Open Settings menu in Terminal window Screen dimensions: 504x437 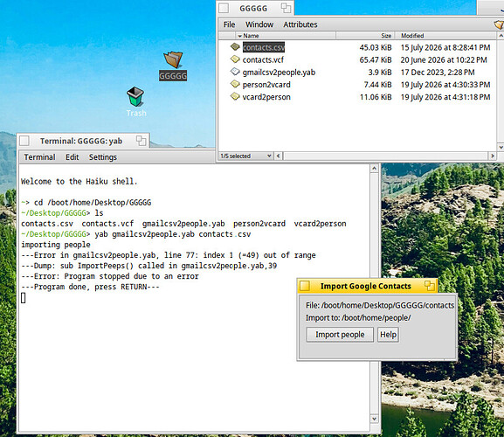pos(103,157)
